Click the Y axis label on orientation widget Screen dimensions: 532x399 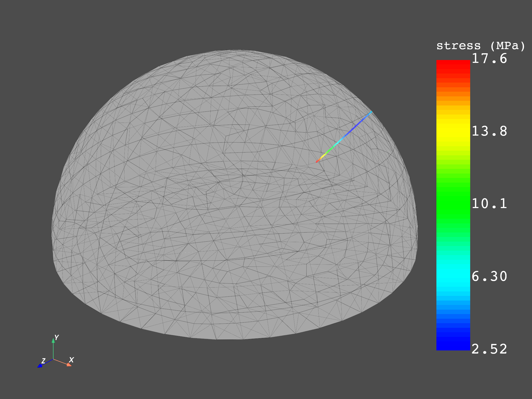57,337
